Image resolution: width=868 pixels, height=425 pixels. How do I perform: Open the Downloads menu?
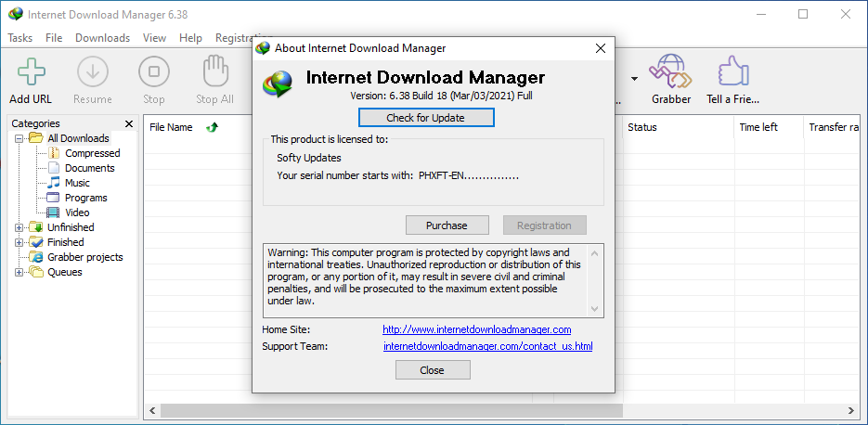tap(102, 38)
